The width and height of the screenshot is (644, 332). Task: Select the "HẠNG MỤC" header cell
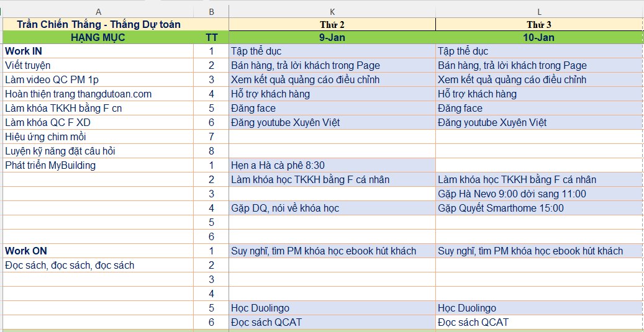[x=98, y=37]
